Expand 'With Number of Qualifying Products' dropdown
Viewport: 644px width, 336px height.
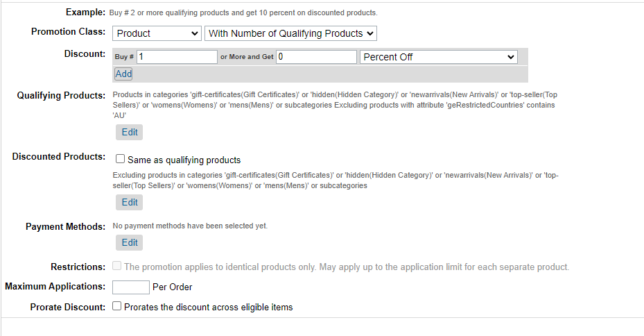[x=290, y=33]
